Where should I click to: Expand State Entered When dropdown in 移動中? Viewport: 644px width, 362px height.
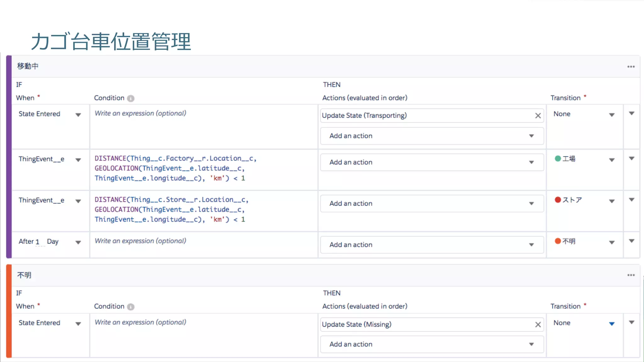78,115
